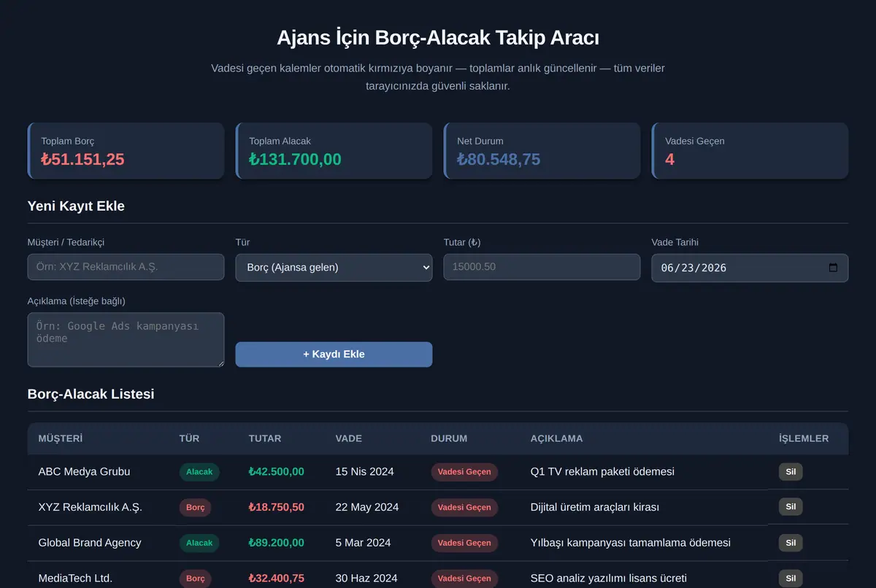Image resolution: width=876 pixels, height=588 pixels.
Task: Click the date 22 May 2024
Action: coord(367,507)
